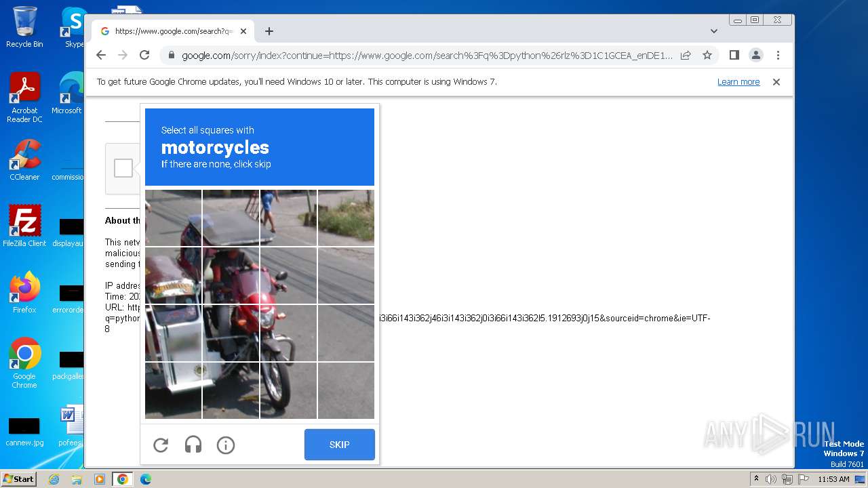Open FileZilla Client shortcut
Image resolution: width=868 pixels, height=488 pixels.
tap(24, 226)
